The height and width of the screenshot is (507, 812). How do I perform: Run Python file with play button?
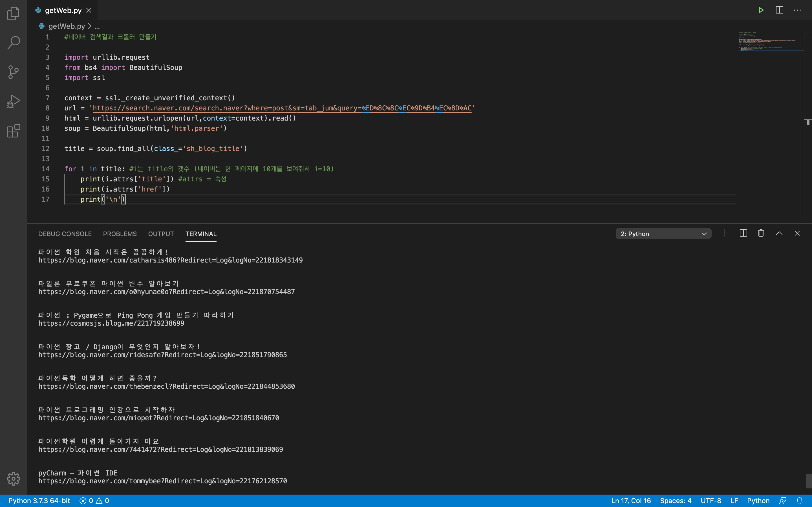tap(761, 10)
